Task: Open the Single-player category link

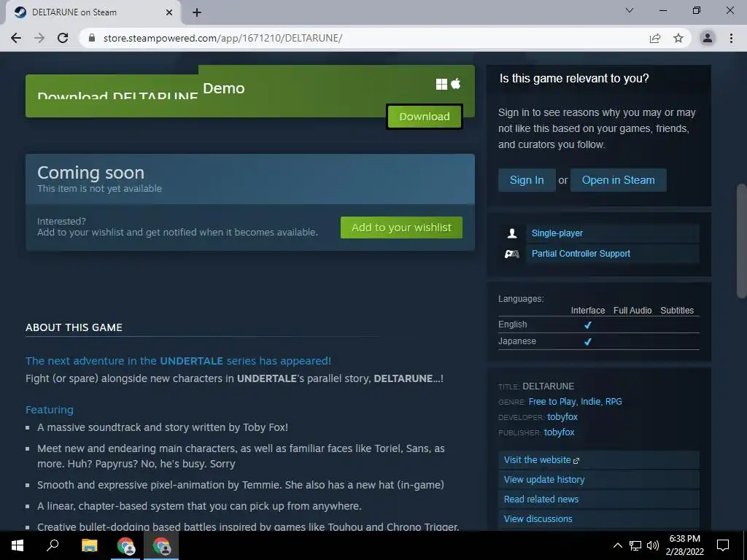Action: coord(557,233)
